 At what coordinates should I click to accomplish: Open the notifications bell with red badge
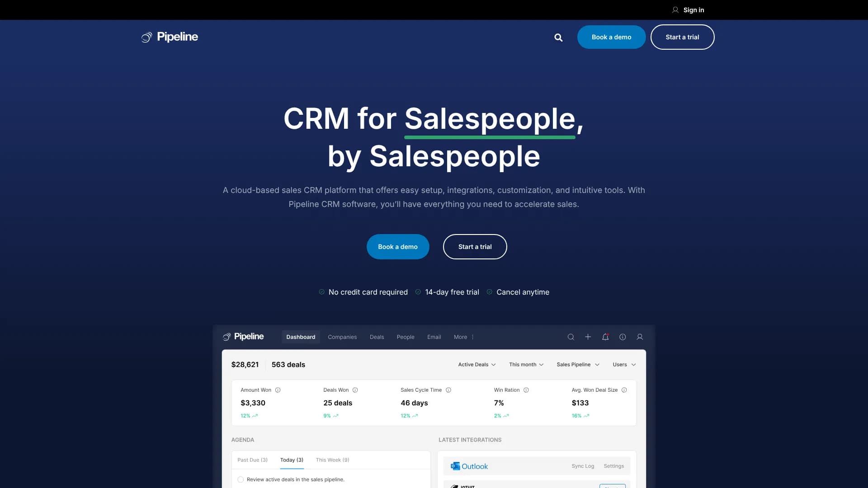(605, 337)
